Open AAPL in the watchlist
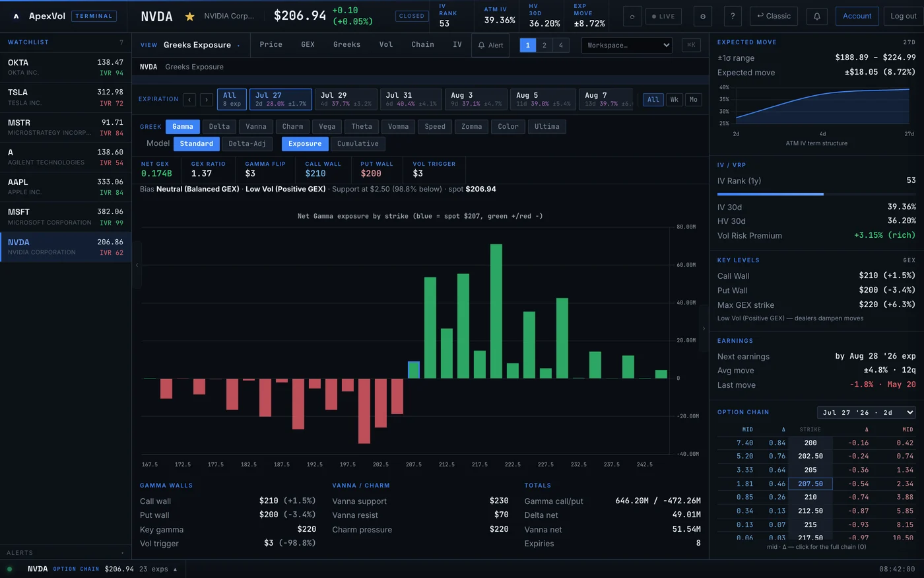Image resolution: width=924 pixels, height=578 pixels. pos(65,187)
